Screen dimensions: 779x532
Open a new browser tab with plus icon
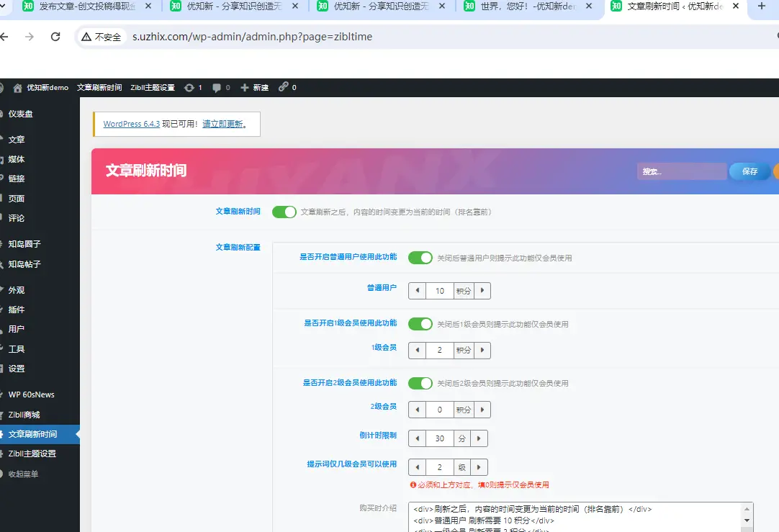762,6
